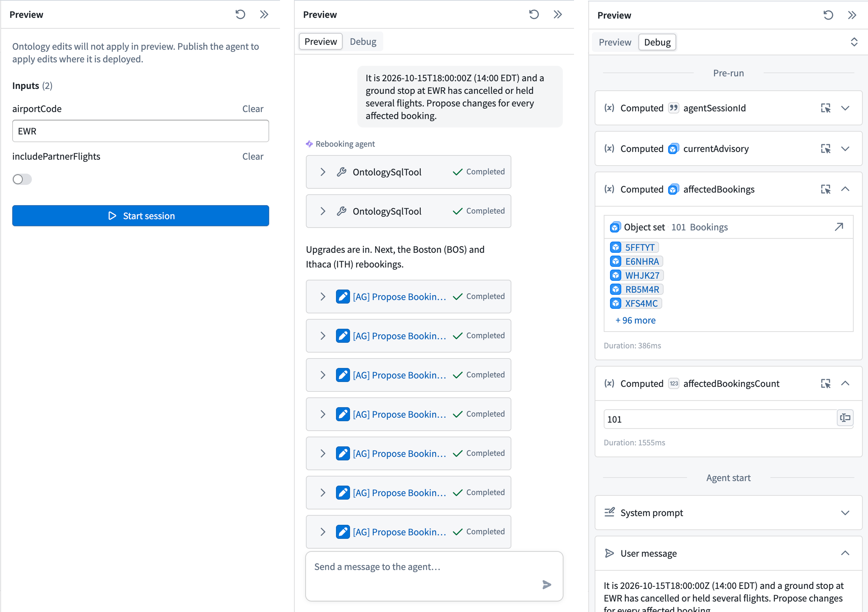
Task: Switch to Debug tab in middle panel
Action: click(363, 42)
